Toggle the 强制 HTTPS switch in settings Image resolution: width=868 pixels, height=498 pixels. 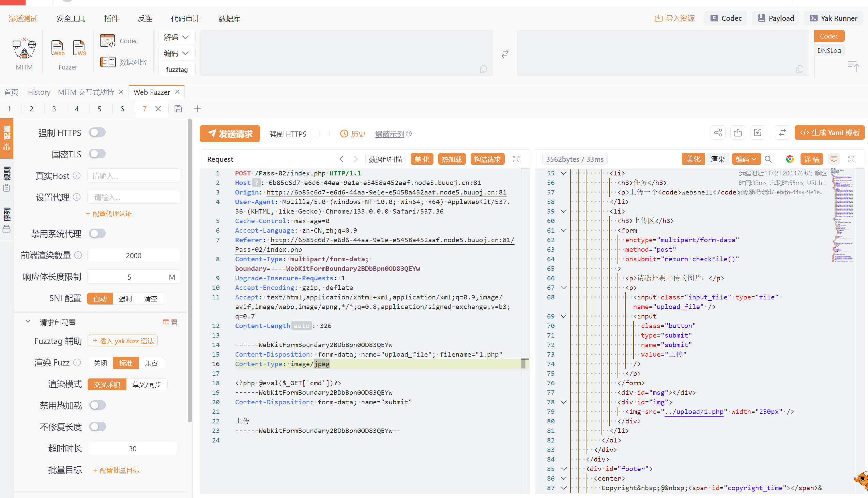coord(97,133)
